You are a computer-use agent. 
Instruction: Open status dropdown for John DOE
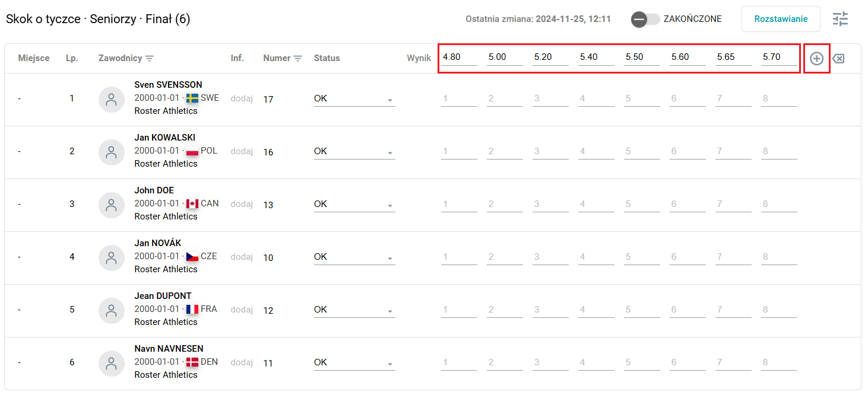[x=354, y=205]
